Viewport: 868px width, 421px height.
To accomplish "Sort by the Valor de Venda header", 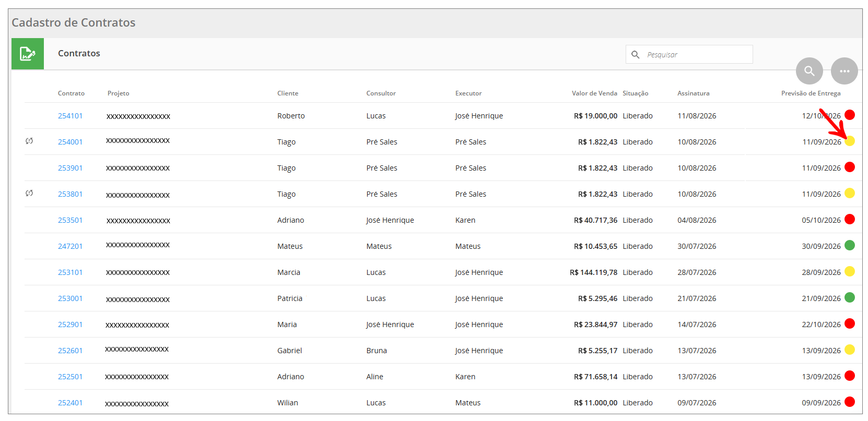I will point(594,93).
